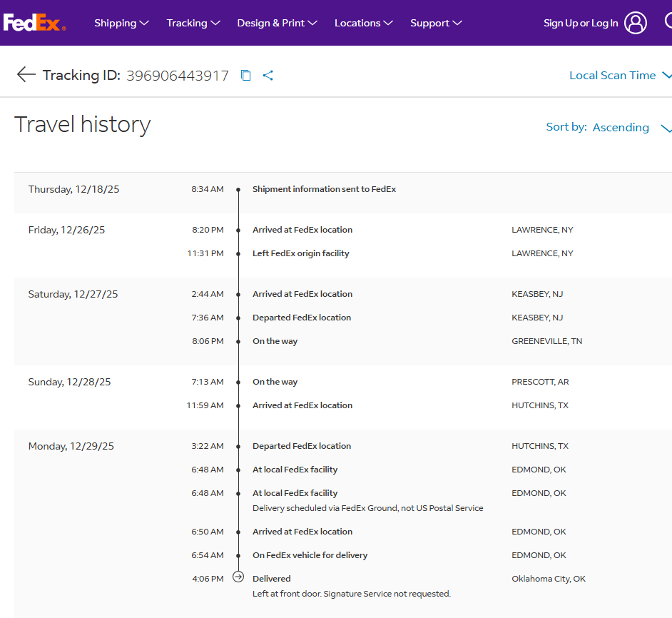
Task: Click the share tracking icon
Action: 268,76
